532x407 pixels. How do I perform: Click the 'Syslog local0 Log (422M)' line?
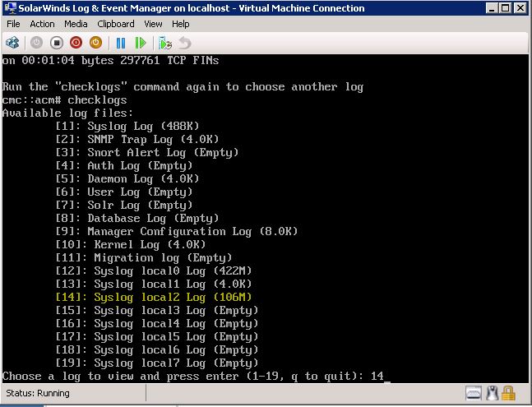point(154,271)
